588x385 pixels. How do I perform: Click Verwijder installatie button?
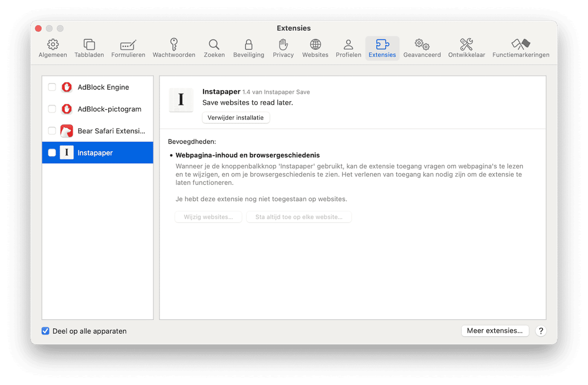[x=235, y=118]
